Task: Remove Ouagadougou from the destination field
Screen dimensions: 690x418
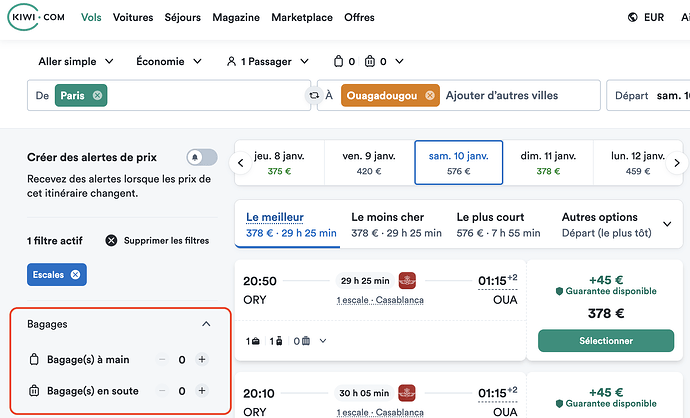Action: pyautogui.click(x=429, y=95)
